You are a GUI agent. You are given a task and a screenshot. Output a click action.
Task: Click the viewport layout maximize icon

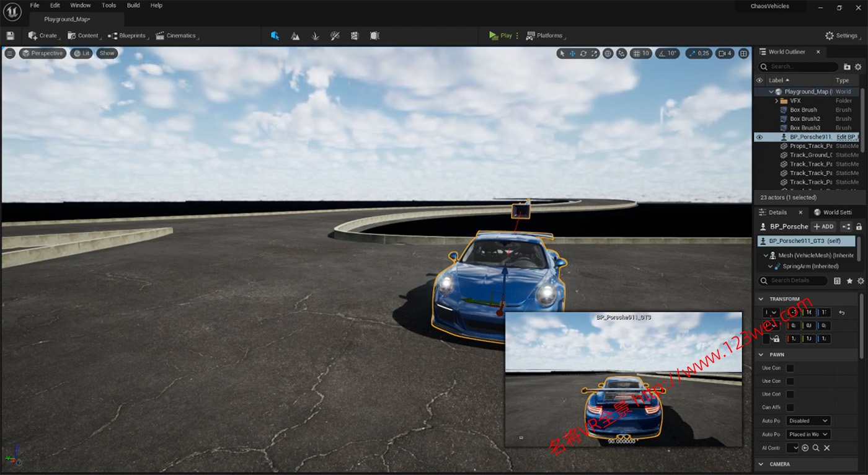743,53
